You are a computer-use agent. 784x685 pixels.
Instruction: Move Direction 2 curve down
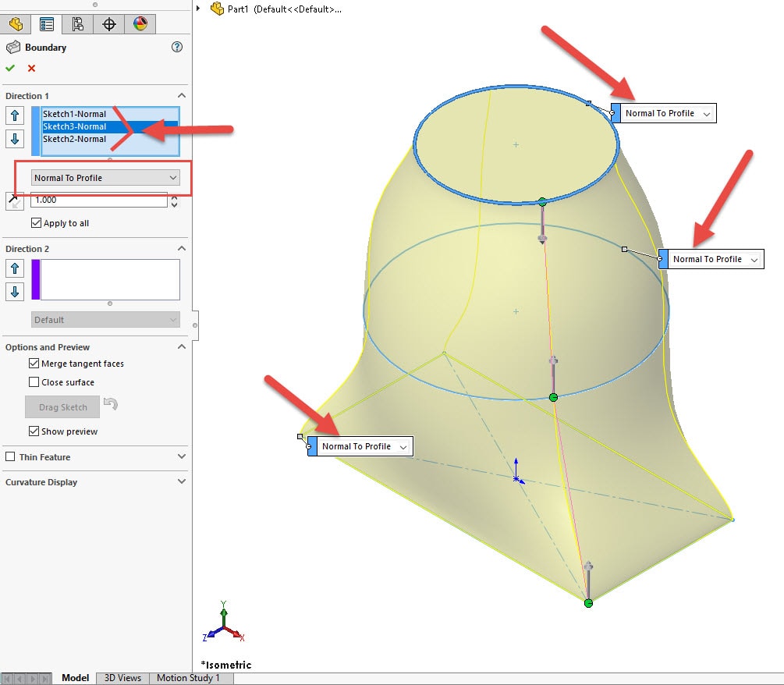pyautogui.click(x=15, y=292)
